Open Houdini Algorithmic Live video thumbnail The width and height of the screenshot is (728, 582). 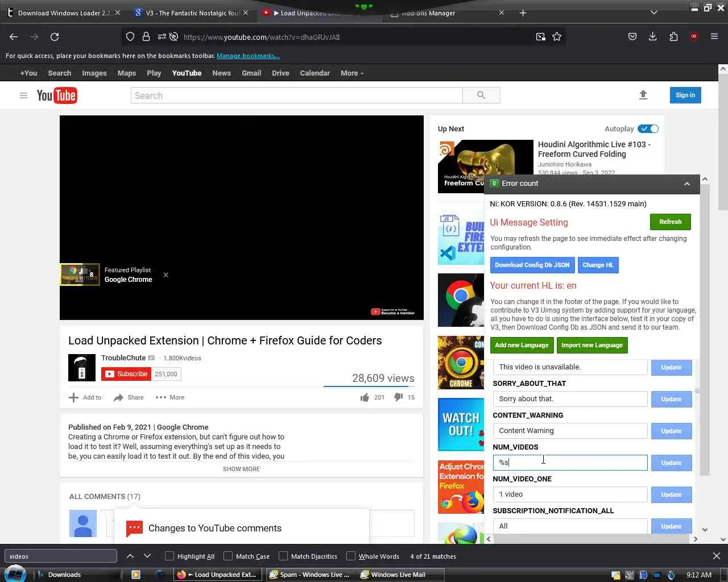click(x=486, y=167)
